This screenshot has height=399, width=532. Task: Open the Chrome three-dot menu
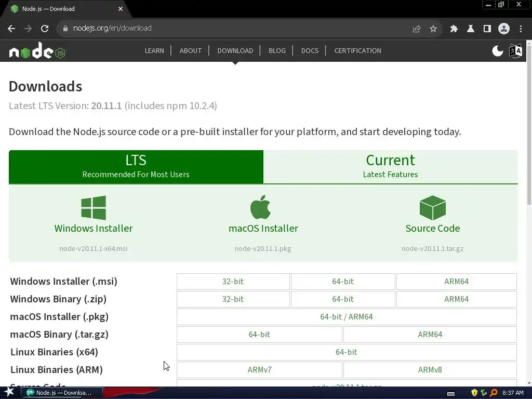click(521, 29)
